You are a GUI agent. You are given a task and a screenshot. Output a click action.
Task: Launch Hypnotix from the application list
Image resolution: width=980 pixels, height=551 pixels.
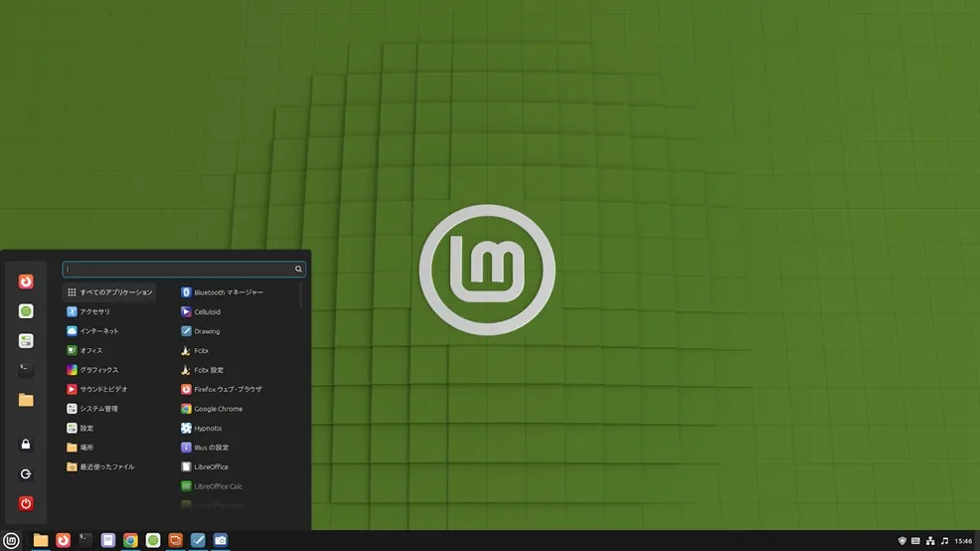tap(208, 428)
